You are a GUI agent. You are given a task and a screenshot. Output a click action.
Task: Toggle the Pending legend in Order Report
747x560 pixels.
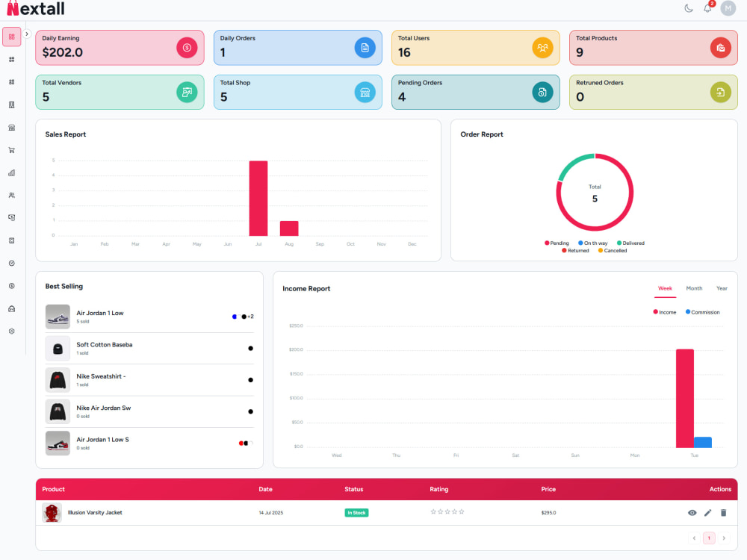pyautogui.click(x=557, y=243)
